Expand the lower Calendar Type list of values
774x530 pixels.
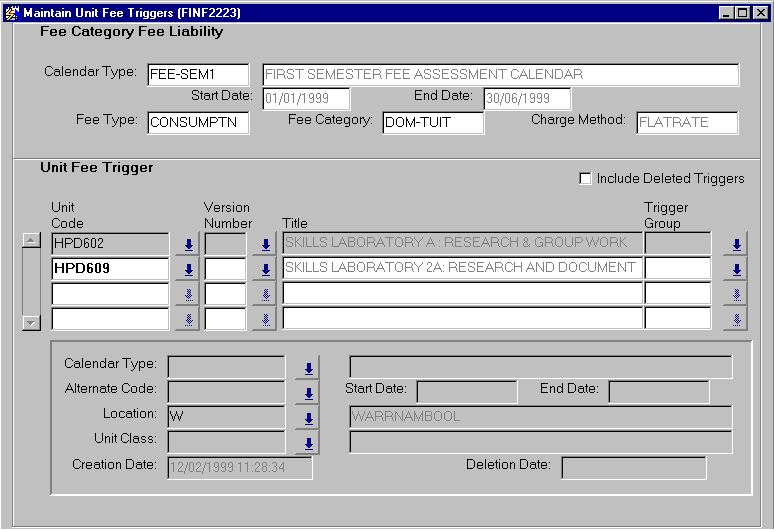tap(308, 368)
